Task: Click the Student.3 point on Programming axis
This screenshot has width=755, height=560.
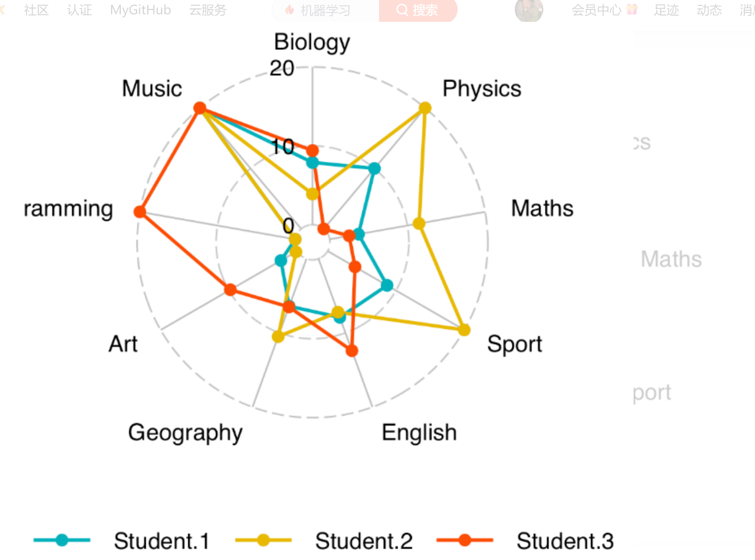Action: coord(140,211)
